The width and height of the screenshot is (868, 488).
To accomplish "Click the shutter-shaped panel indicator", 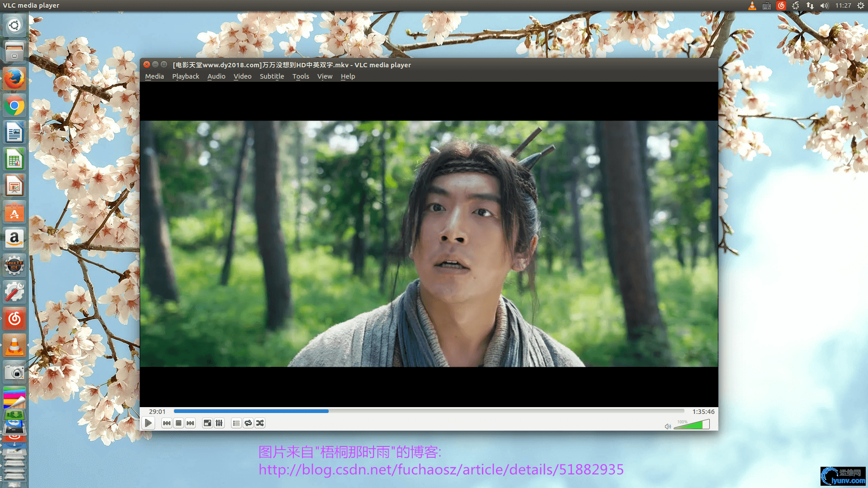I will tap(796, 5).
